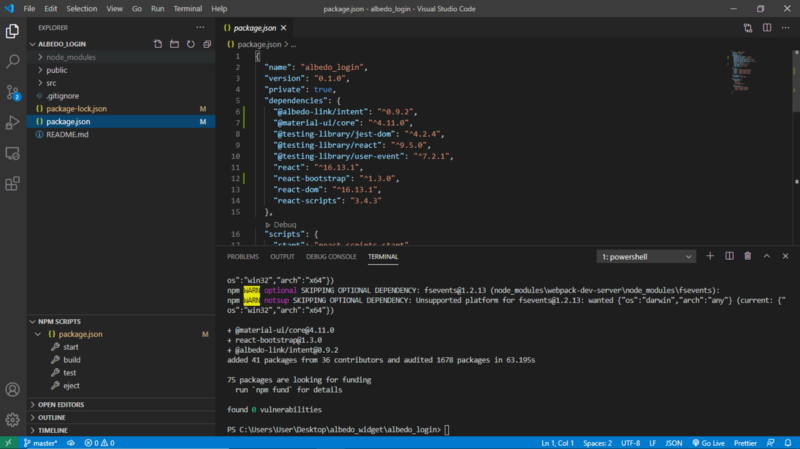Switch to the DEBUG CONSOLE tab
This screenshot has height=449, width=800.
331,257
